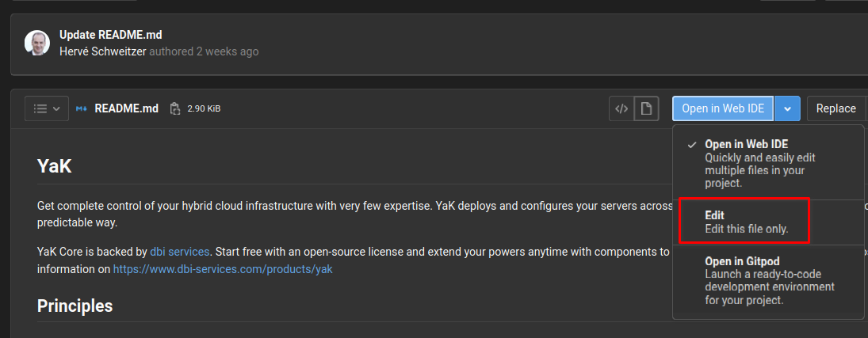Image resolution: width=868 pixels, height=338 pixels.
Task: Open the dbi-services.com products yak URL
Action: 223,269
